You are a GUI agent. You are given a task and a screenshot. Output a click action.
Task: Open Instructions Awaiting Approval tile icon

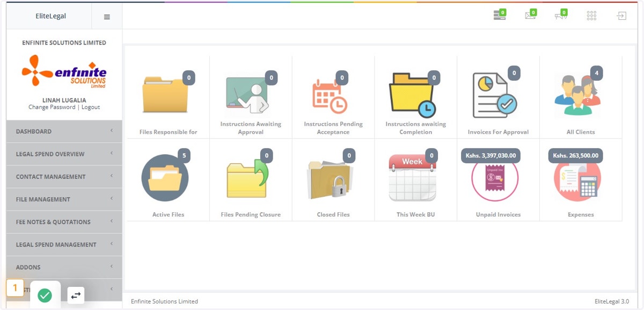click(x=247, y=95)
